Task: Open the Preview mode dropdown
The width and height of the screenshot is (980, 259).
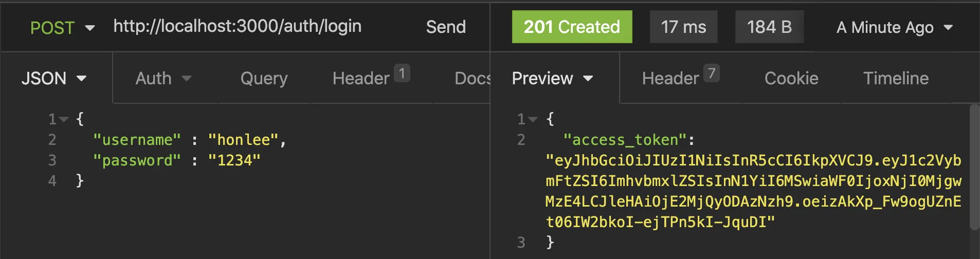Action: (x=552, y=79)
